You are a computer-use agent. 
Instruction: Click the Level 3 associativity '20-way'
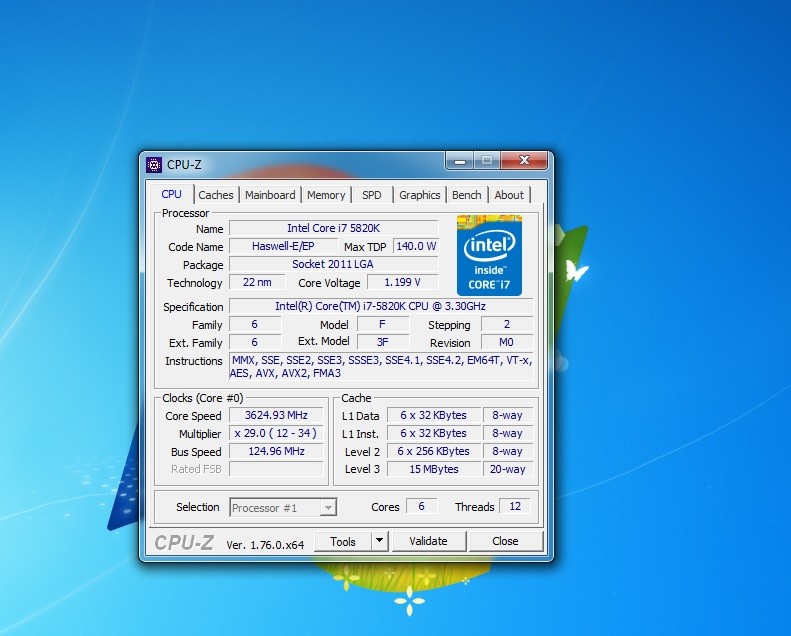point(507,469)
